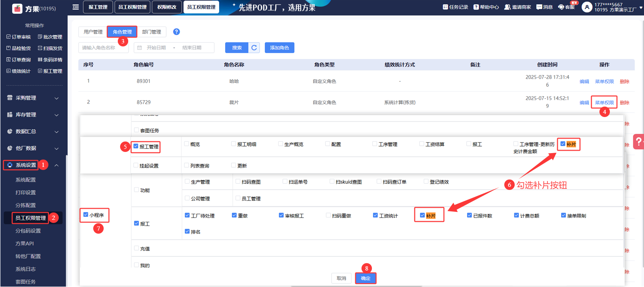This screenshot has width=644, height=287.
Task: Open 帮助中心 help center
Action: (x=476, y=7)
